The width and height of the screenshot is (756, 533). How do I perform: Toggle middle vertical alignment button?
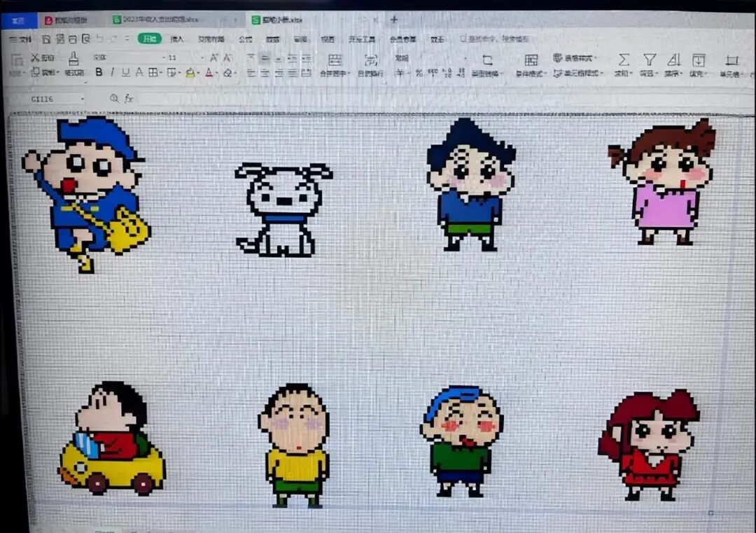[265, 58]
